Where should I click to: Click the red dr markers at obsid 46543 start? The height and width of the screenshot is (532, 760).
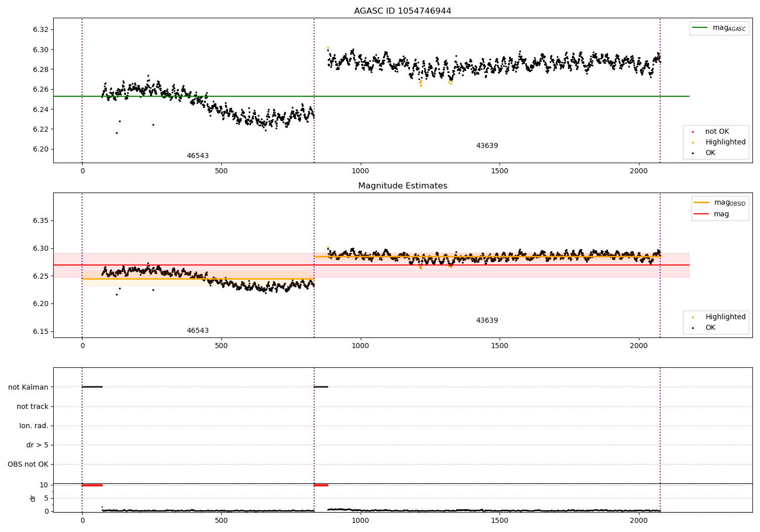[x=92, y=485]
